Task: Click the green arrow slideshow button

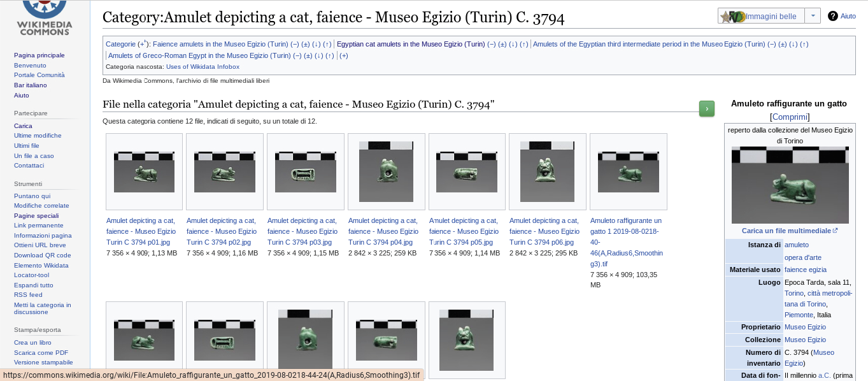Action: click(x=706, y=109)
